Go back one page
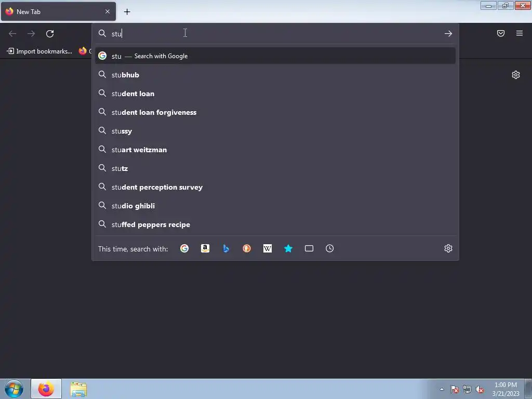Screen dimensions: 532x399 point(12,34)
